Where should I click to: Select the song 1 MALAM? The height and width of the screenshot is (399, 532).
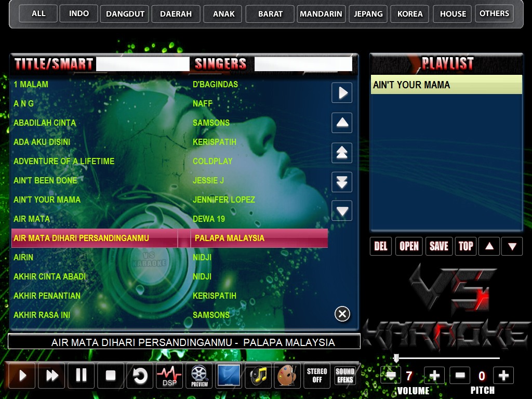pos(31,85)
